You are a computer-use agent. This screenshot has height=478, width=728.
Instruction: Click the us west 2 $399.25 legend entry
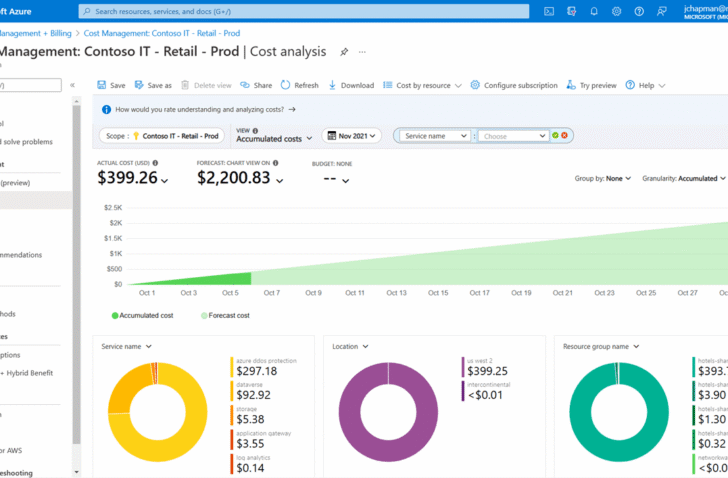coord(485,367)
